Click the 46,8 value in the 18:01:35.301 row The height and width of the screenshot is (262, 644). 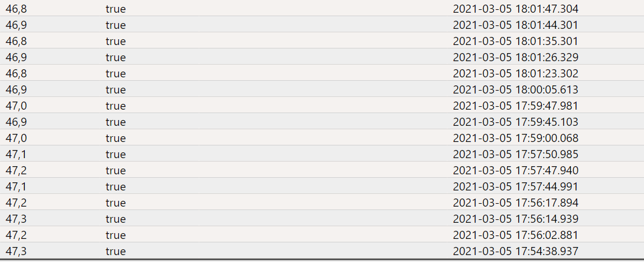point(16,42)
